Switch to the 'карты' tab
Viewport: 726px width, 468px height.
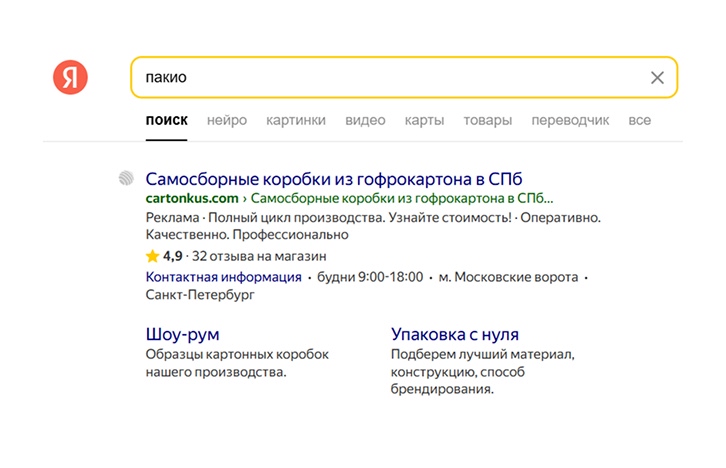425,120
